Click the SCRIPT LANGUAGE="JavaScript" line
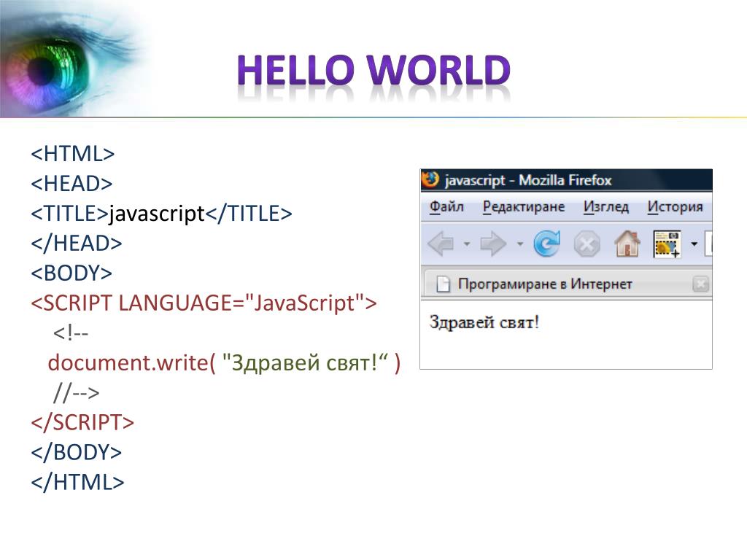Viewport: 747px width, 560px height. point(204,303)
